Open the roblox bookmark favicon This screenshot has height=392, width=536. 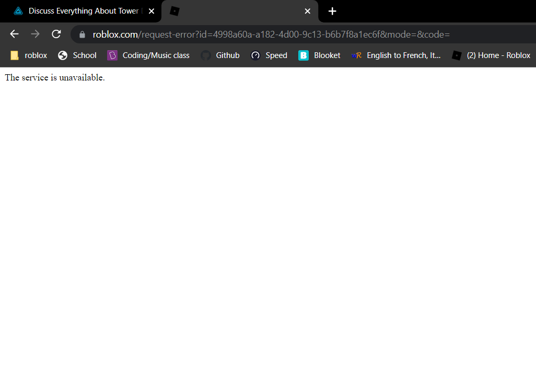[14, 55]
